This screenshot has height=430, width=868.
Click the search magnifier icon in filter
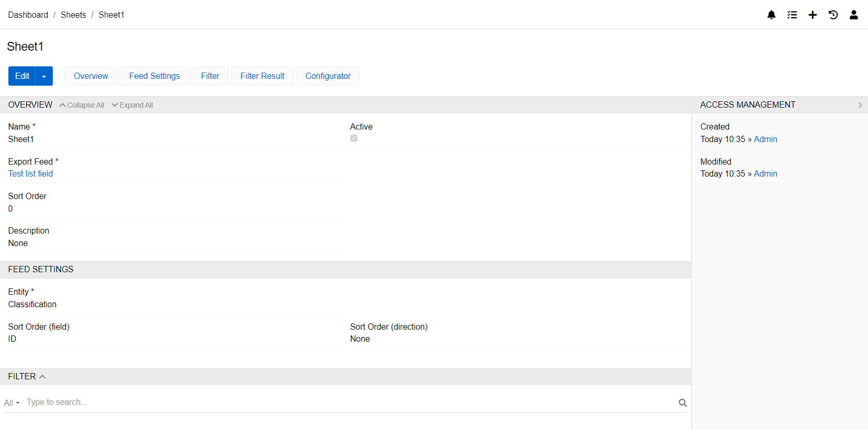[683, 402]
